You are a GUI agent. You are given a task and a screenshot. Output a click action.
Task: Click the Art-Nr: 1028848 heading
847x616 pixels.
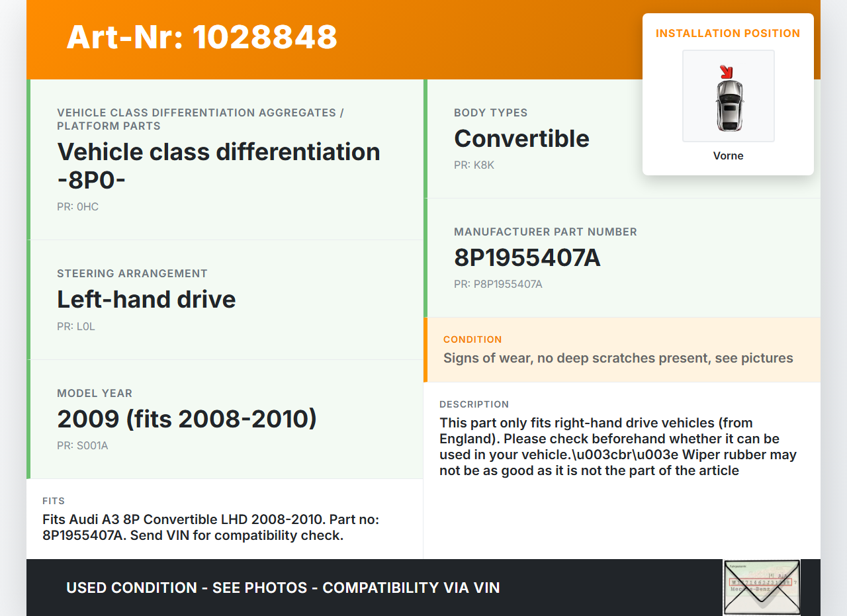click(202, 37)
